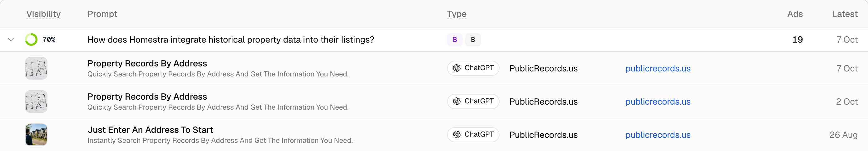Open the first floor plan ad thumbnail

[x=36, y=68]
